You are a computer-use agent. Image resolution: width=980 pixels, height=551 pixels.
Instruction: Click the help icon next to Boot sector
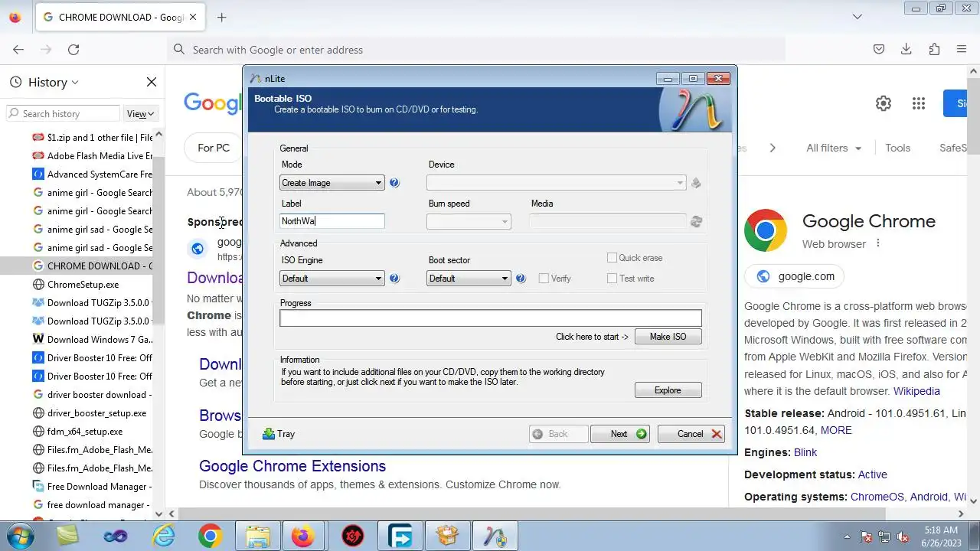pyautogui.click(x=521, y=279)
